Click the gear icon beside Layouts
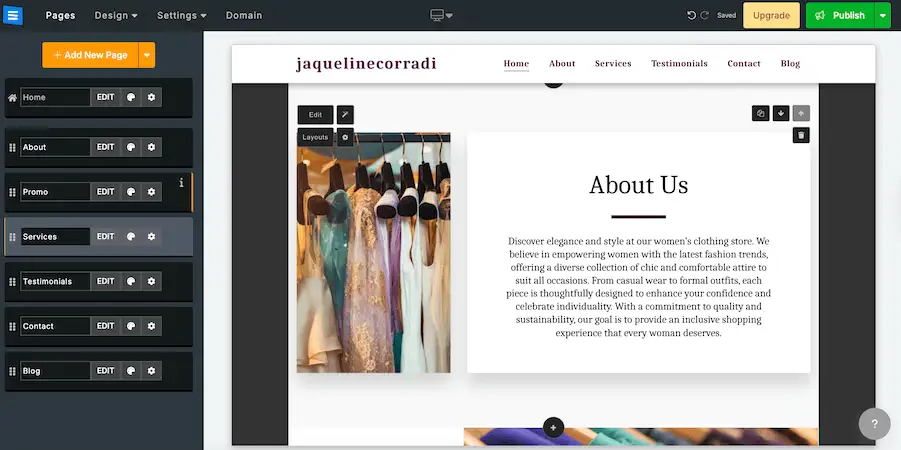 345,137
